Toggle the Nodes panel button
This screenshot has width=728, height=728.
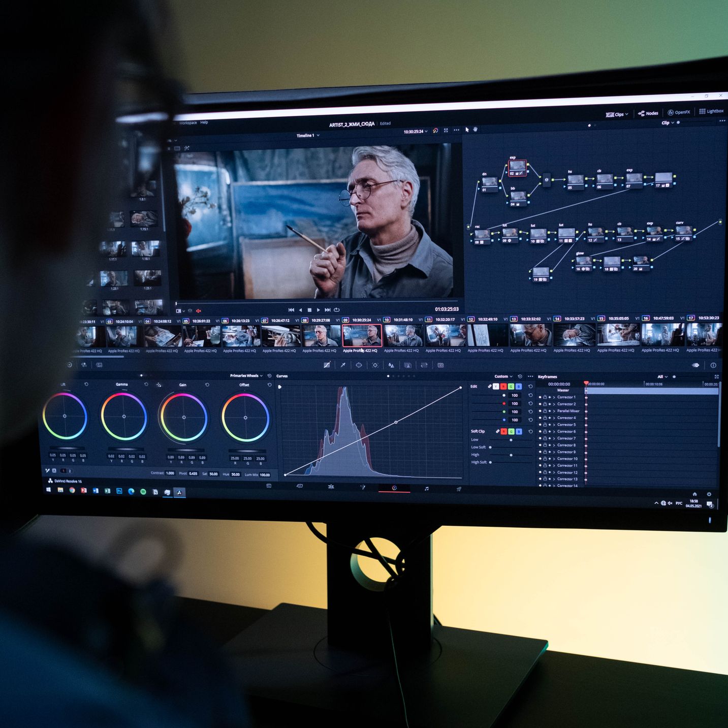[648, 113]
